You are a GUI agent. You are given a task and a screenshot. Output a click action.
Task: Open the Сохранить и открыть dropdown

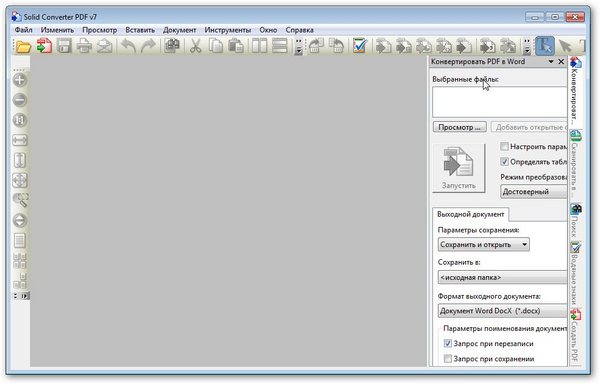point(484,244)
